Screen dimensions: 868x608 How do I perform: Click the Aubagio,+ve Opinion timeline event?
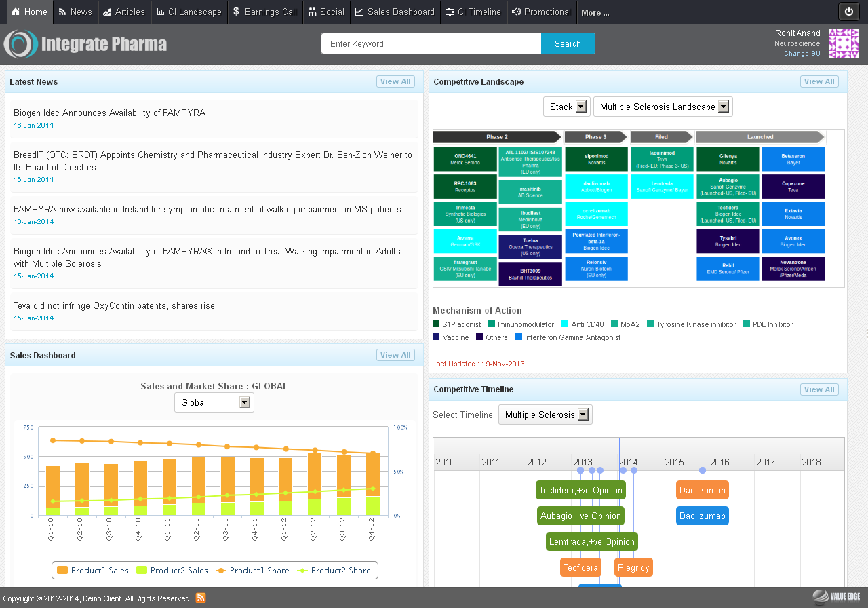(x=581, y=516)
